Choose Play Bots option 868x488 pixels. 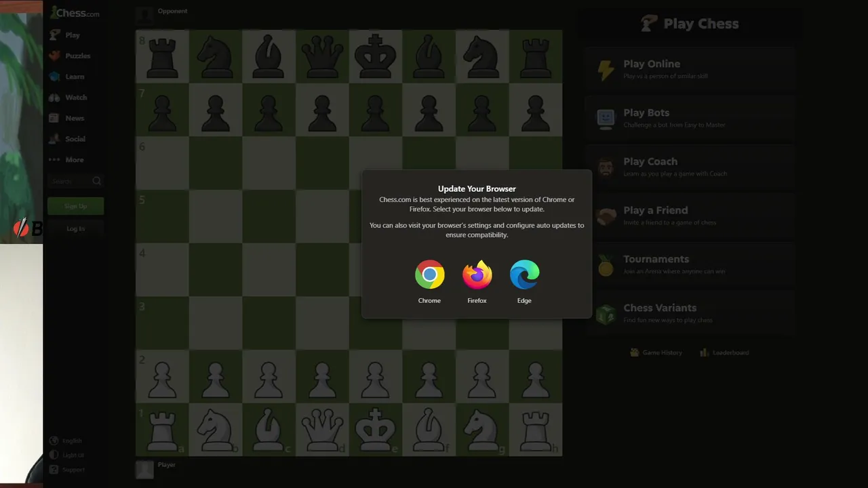[690, 119]
